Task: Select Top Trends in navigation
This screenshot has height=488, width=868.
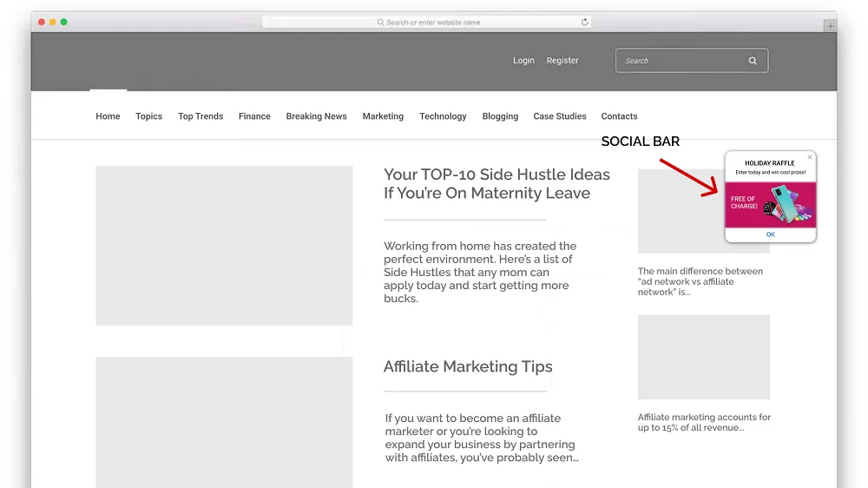Action: click(x=201, y=116)
